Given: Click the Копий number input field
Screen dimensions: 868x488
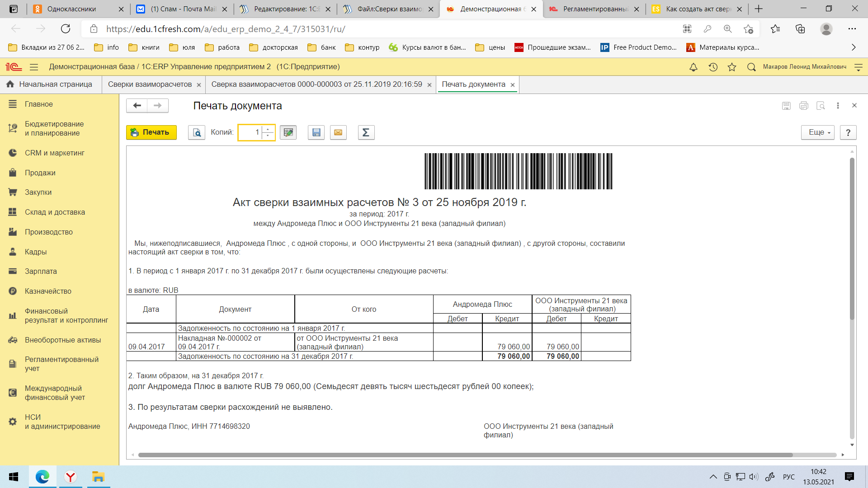Looking at the screenshot, I should (x=250, y=132).
